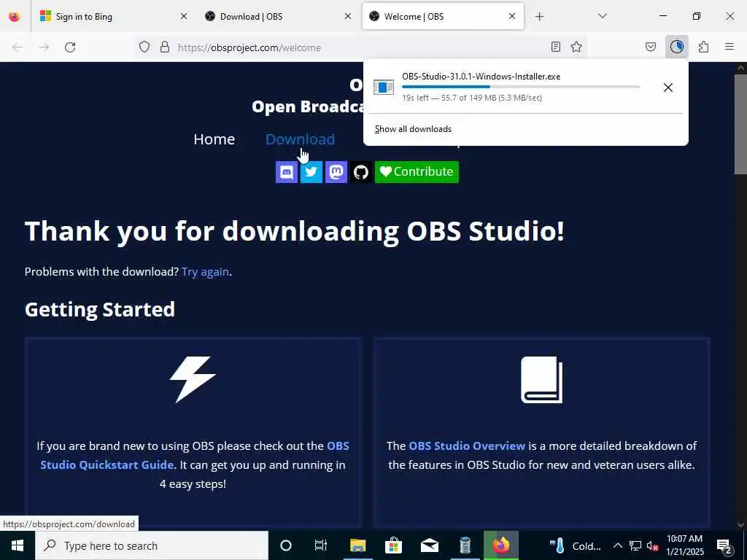Click the lightning bolt quickstart icon

point(193,379)
